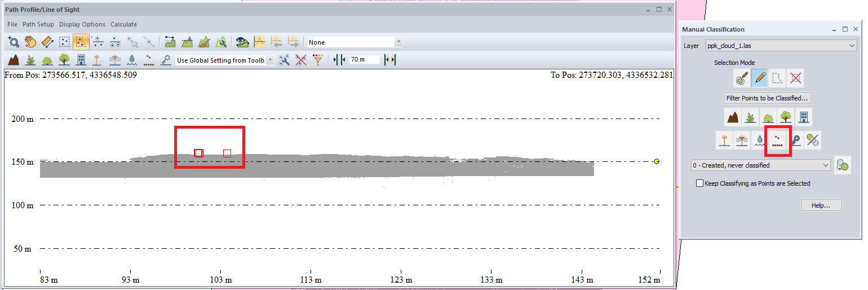868x290 pixels.
Task: Click the To Pos coordinates text
Action: [x=612, y=74]
